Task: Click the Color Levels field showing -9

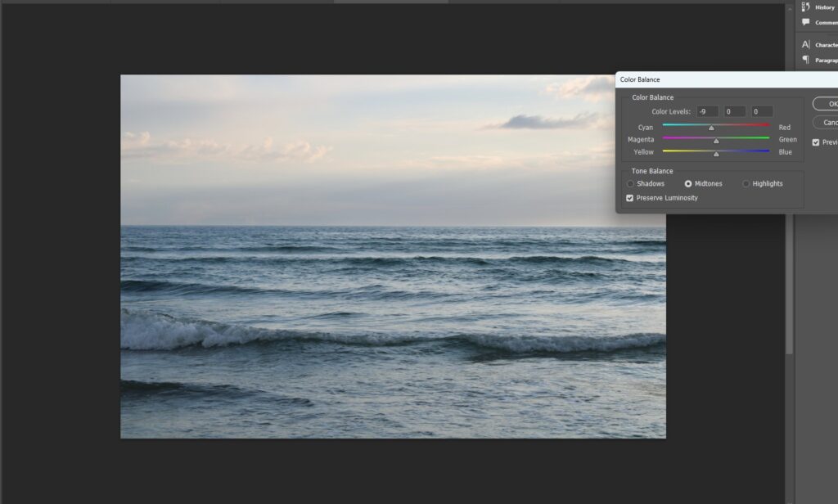Action: click(708, 112)
